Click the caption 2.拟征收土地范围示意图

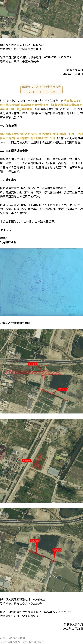tap(15, 323)
